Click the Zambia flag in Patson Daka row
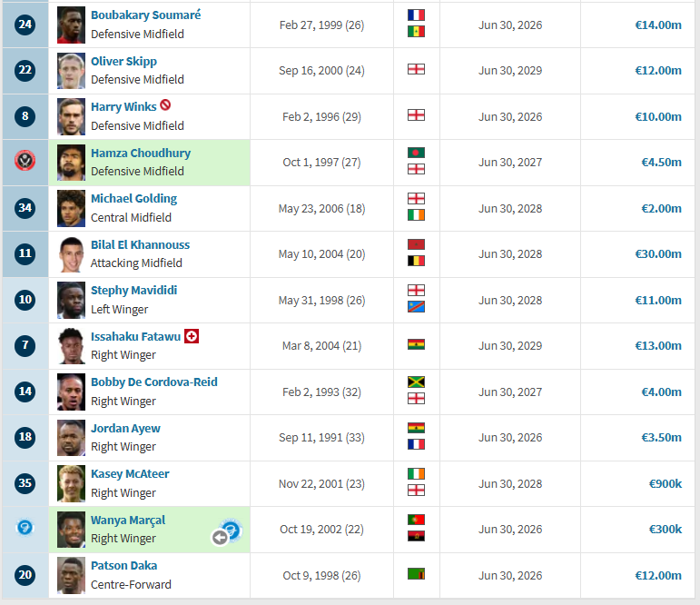The height and width of the screenshot is (605, 700). [416, 574]
